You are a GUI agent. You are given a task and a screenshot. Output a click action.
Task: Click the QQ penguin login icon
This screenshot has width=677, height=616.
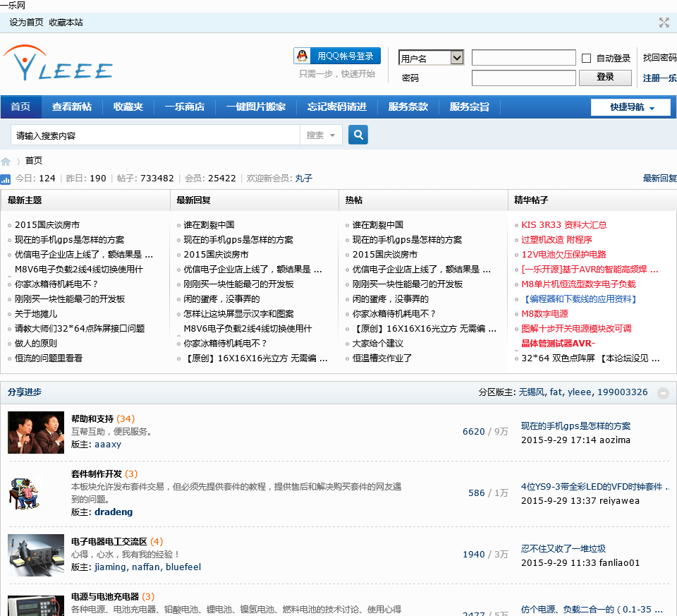tap(303, 56)
